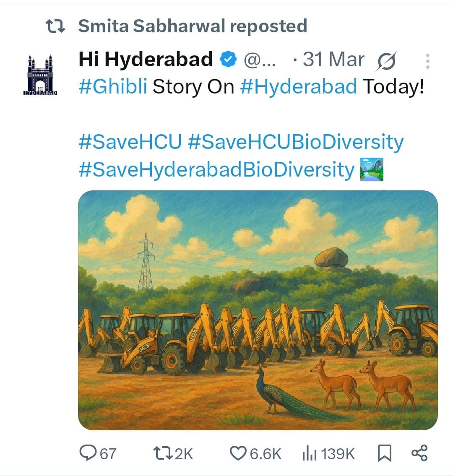Open the #Hyderabad hashtag

[x=299, y=86]
